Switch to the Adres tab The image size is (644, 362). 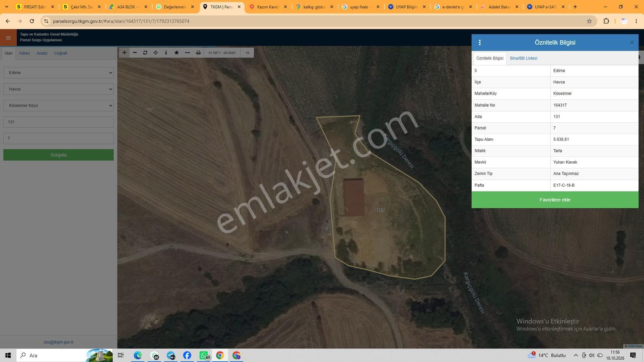tap(25, 53)
